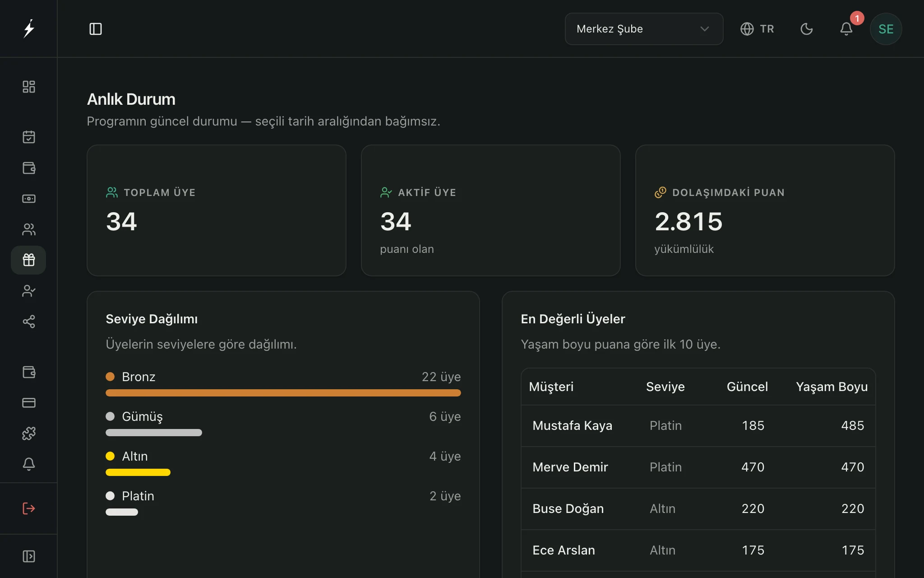This screenshot has width=924, height=578.
Task: Click the Müşteri column header
Action: 551,387
